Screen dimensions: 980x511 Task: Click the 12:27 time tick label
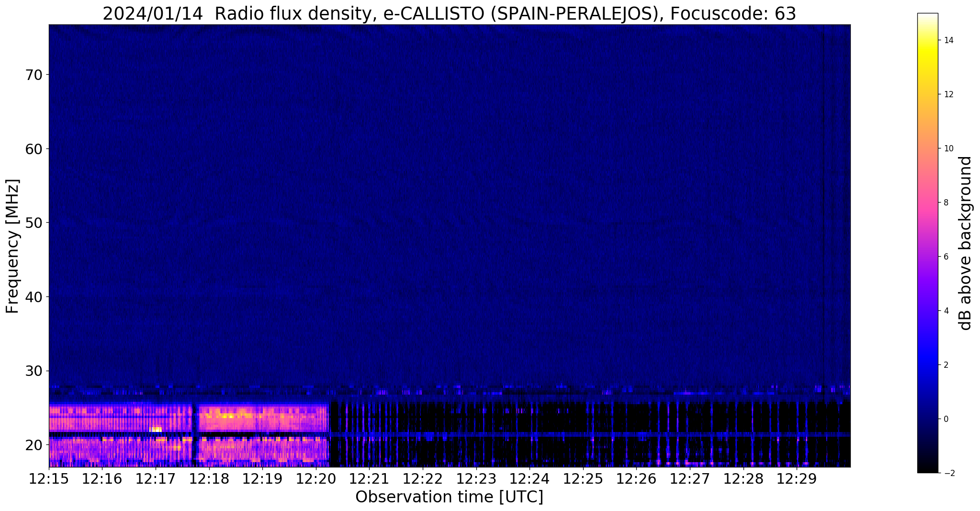[x=689, y=479]
